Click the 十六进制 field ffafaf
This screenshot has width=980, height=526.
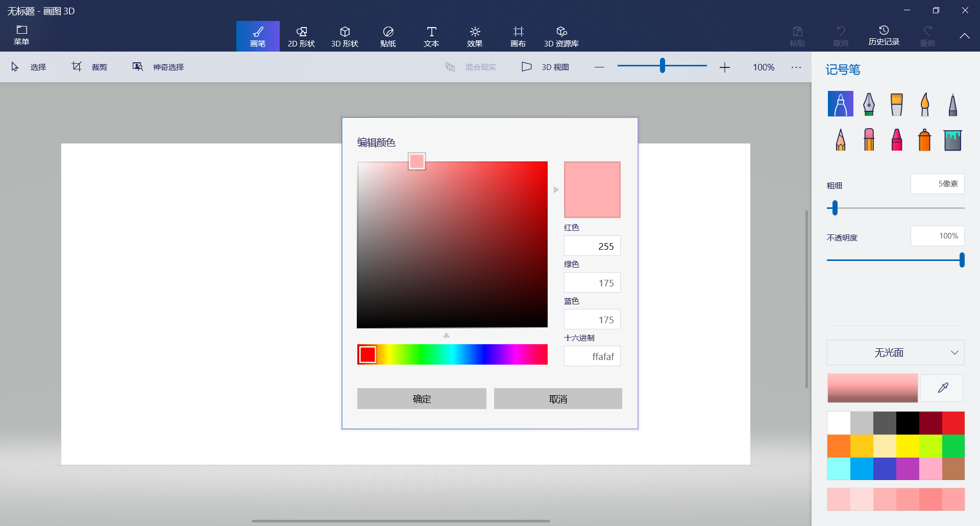click(x=592, y=356)
